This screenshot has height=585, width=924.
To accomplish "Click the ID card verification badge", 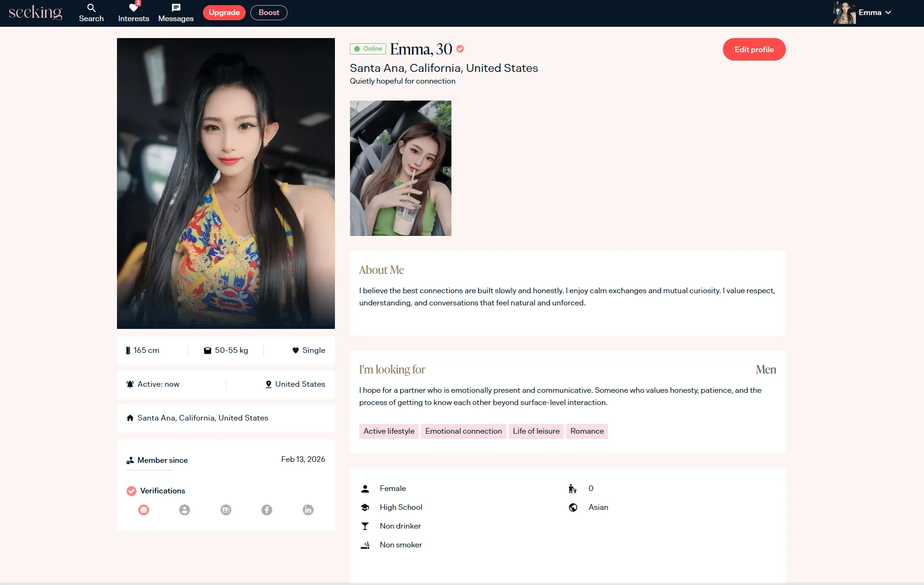I will 226,510.
